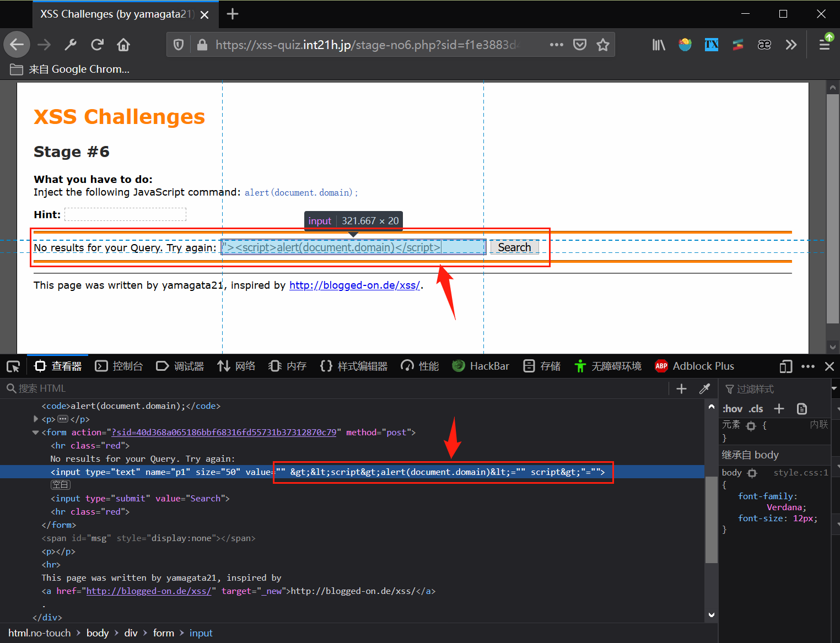Open the 存储 storage tab
This screenshot has height=643, width=840.
point(542,366)
